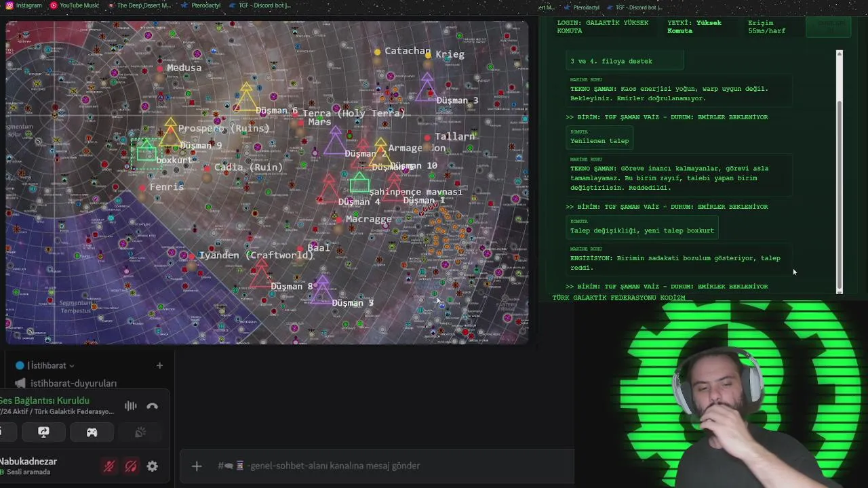Click the terminal scrollbar up arrow
This screenshot has height=488, width=868.
pyautogui.click(x=840, y=54)
